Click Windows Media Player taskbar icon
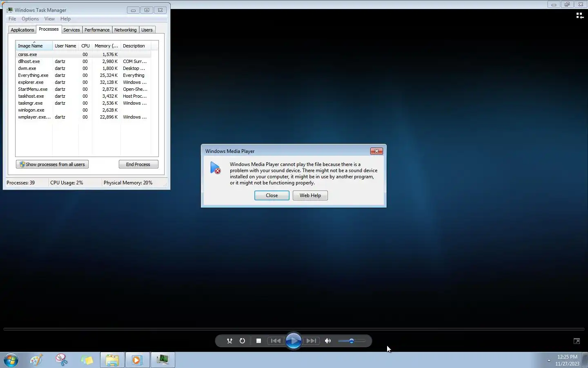The image size is (588, 368). tap(137, 360)
